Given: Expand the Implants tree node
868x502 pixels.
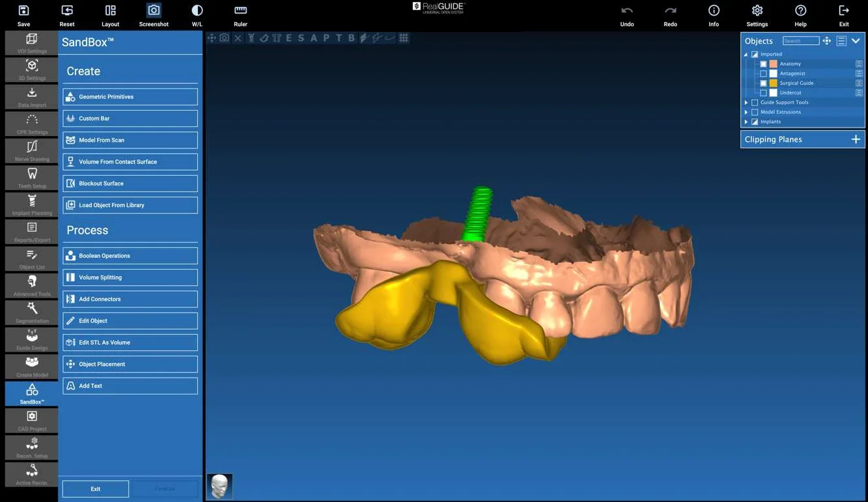Looking at the screenshot, I should 746,122.
